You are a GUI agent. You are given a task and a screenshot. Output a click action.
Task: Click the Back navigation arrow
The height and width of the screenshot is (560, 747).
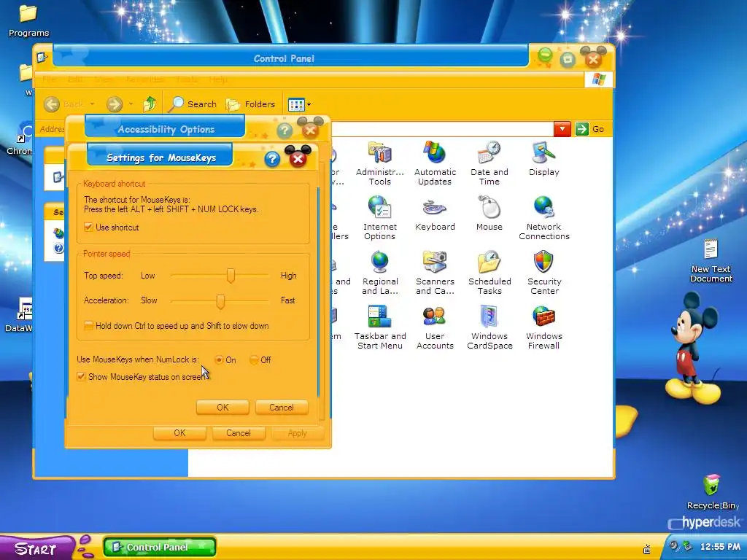(x=52, y=104)
